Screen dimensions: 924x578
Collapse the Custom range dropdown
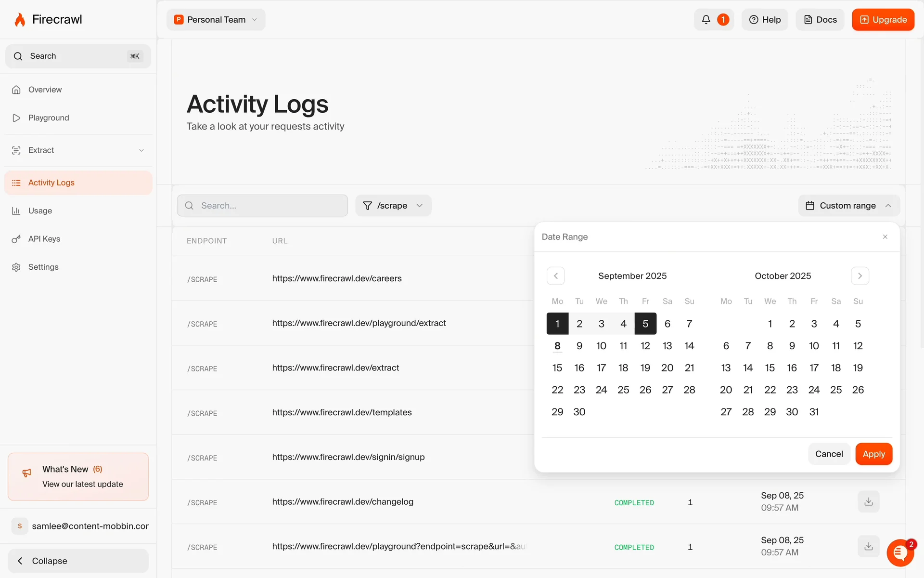point(849,206)
